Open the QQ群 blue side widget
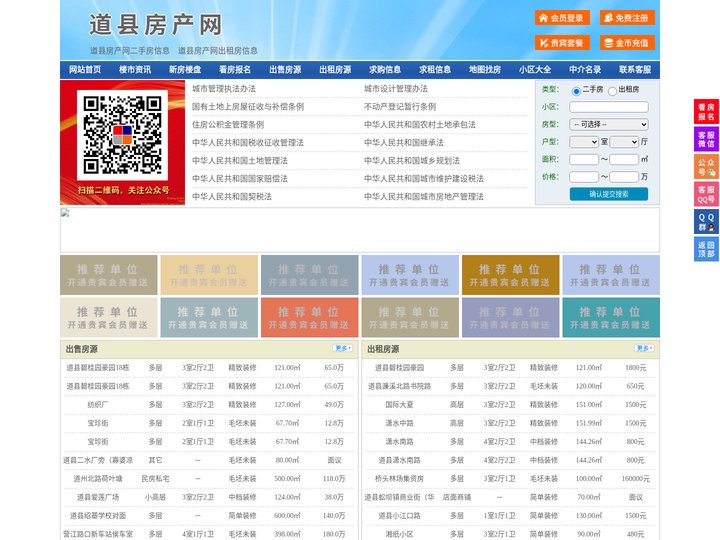This screenshot has width=720, height=540. pyautogui.click(x=706, y=222)
